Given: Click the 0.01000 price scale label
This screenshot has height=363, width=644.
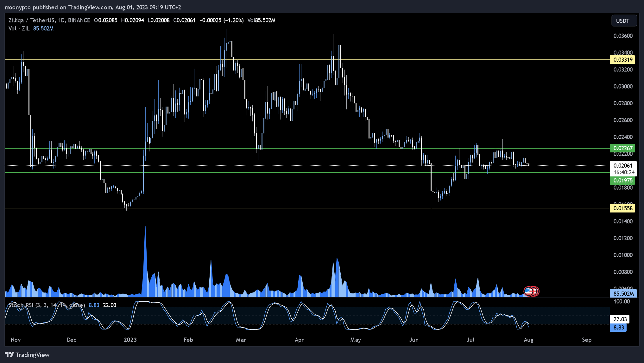Looking at the screenshot, I should tap(623, 255).
